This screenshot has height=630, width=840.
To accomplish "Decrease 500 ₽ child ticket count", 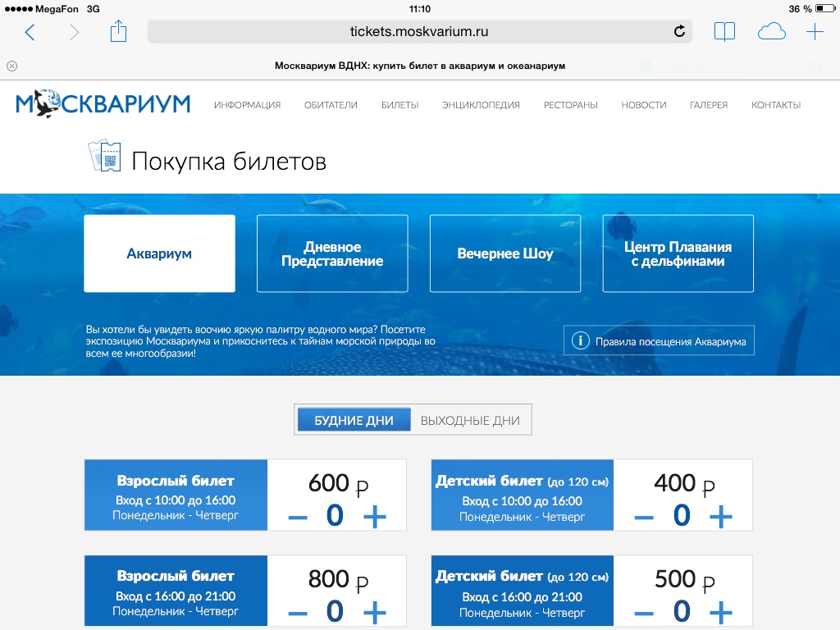I will tap(644, 613).
